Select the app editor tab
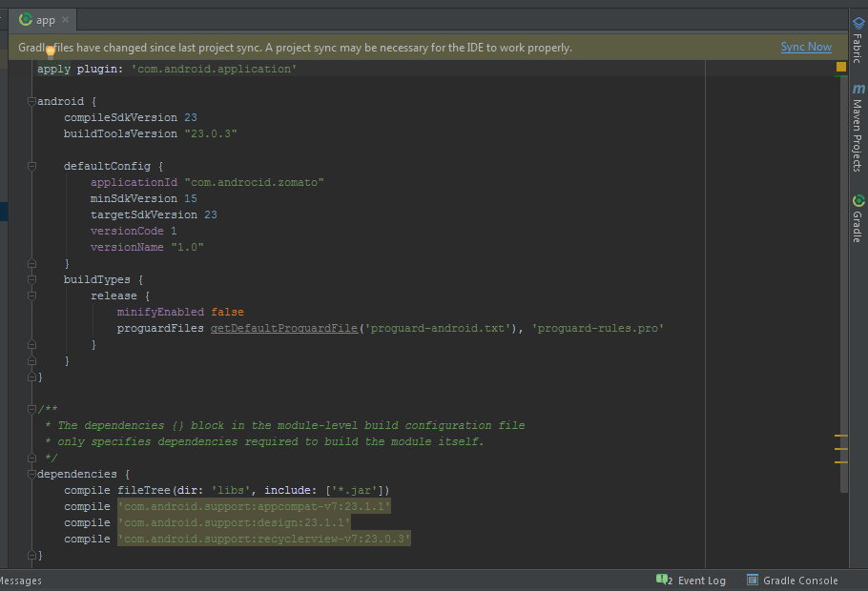The image size is (868, 591). coord(45,20)
